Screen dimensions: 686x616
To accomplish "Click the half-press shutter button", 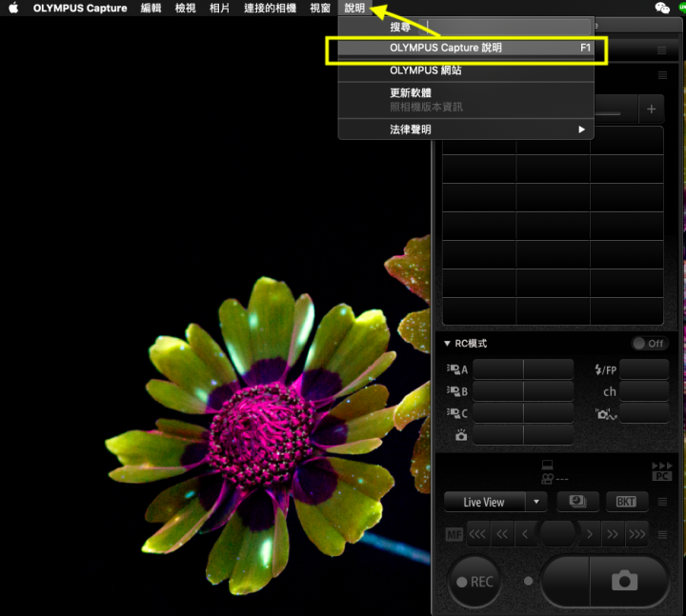I will 565,582.
